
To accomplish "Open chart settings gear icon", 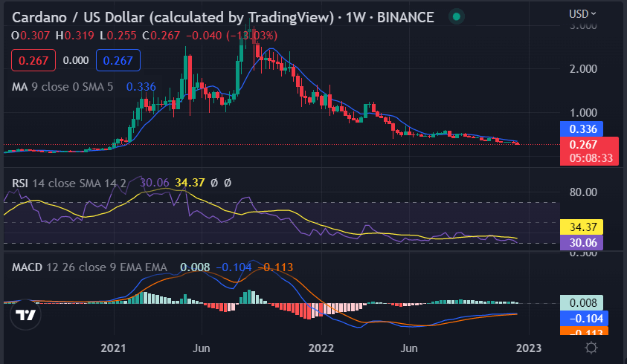I will click(x=591, y=348).
